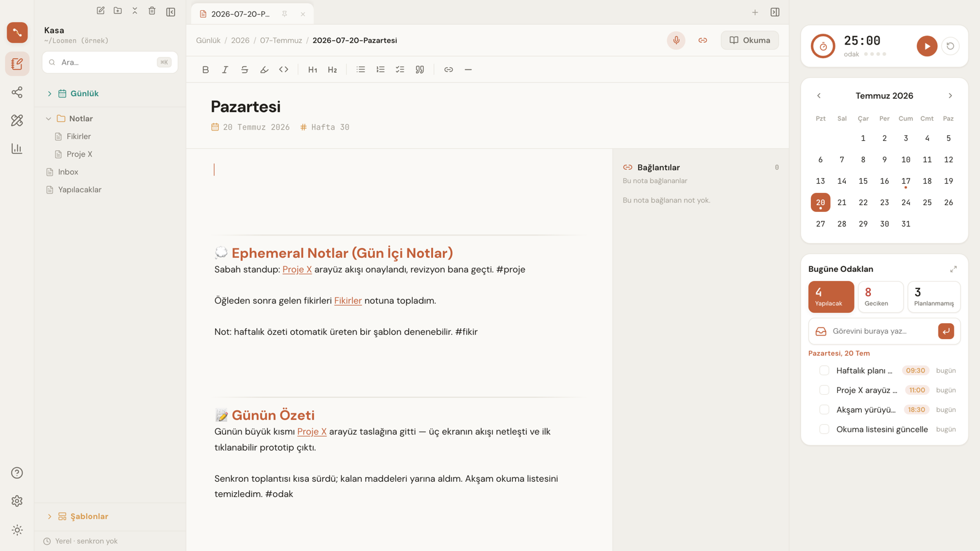Open the notes editor view in rail

[17, 64]
